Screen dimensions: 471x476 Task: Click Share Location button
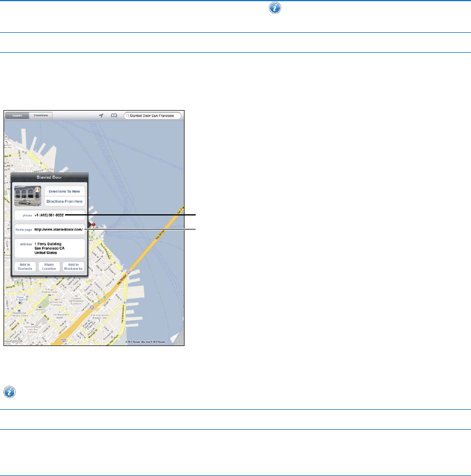pyautogui.click(x=49, y=266)
